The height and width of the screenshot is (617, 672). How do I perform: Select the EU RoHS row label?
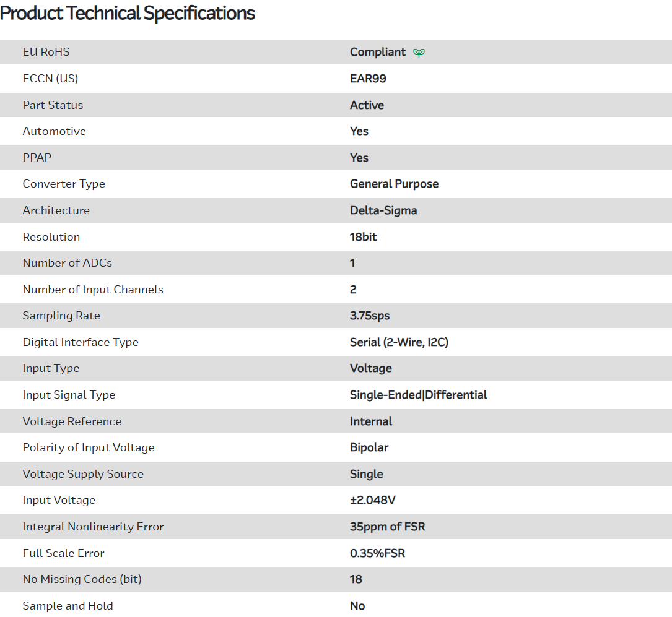pos(46,52)
